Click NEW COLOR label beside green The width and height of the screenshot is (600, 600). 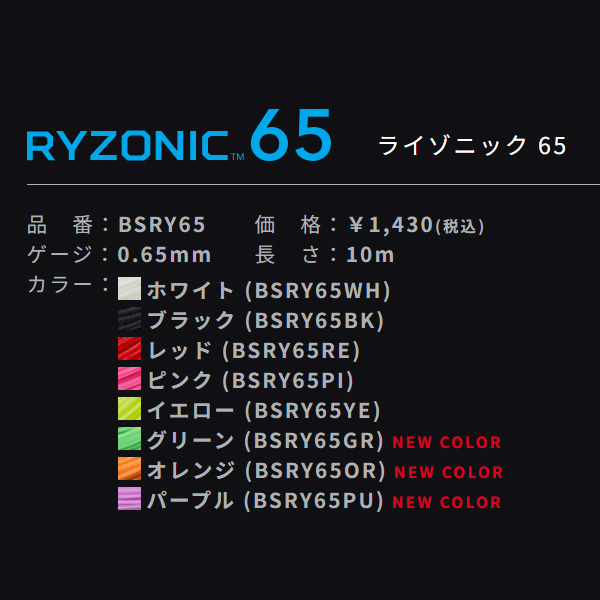click(x=447, y=443)
